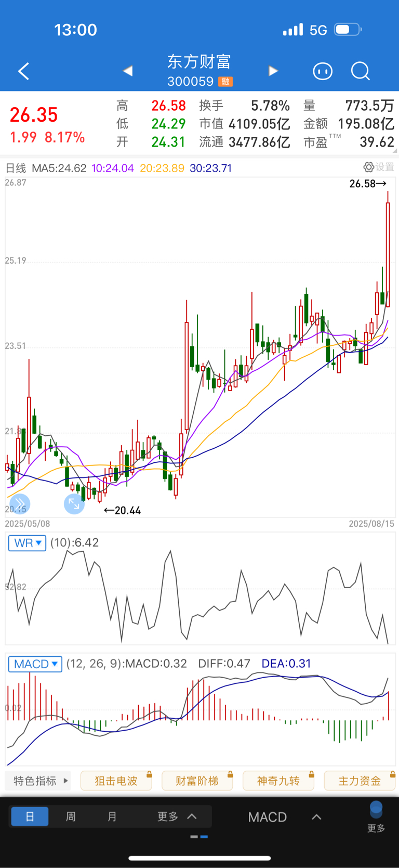The image size is (399, 868).
Task: Tap the bottom MACD indicator label
Action: 268,817
